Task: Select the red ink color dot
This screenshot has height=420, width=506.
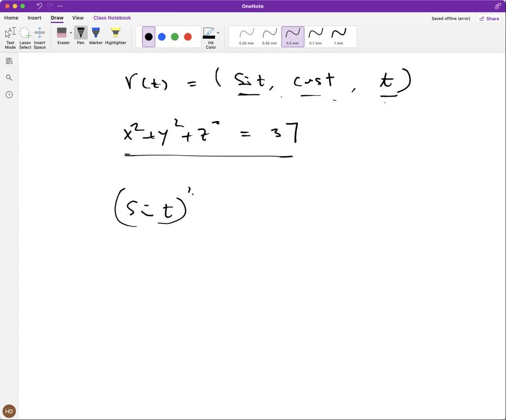Action: [x=188, y=36]
